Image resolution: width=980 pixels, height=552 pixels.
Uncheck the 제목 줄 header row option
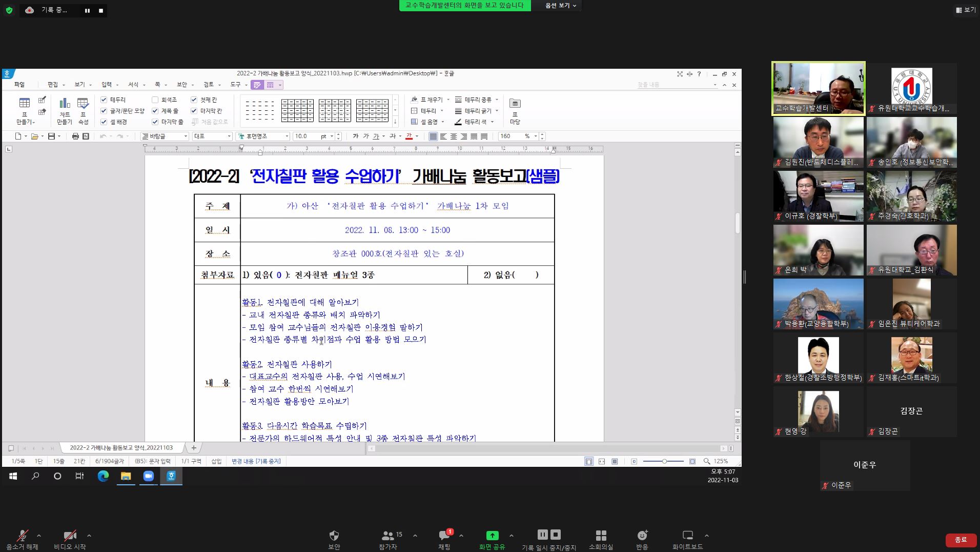155,111
